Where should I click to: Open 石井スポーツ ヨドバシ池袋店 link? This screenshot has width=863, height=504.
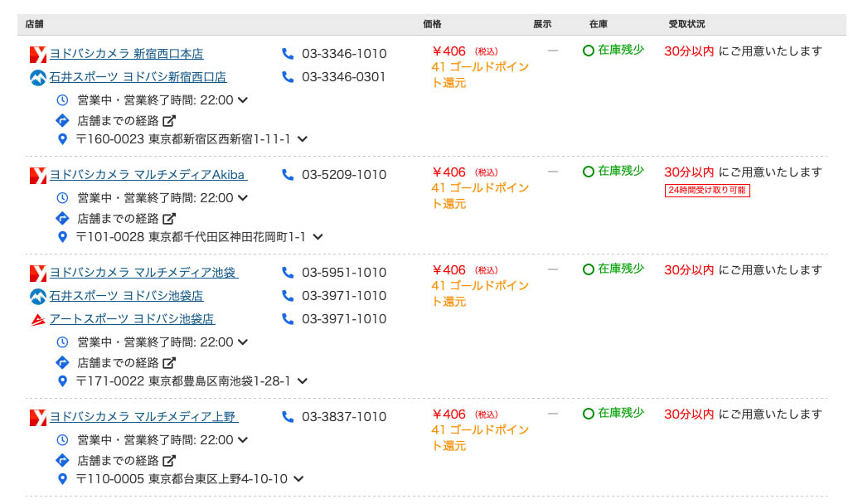[127, 296]
